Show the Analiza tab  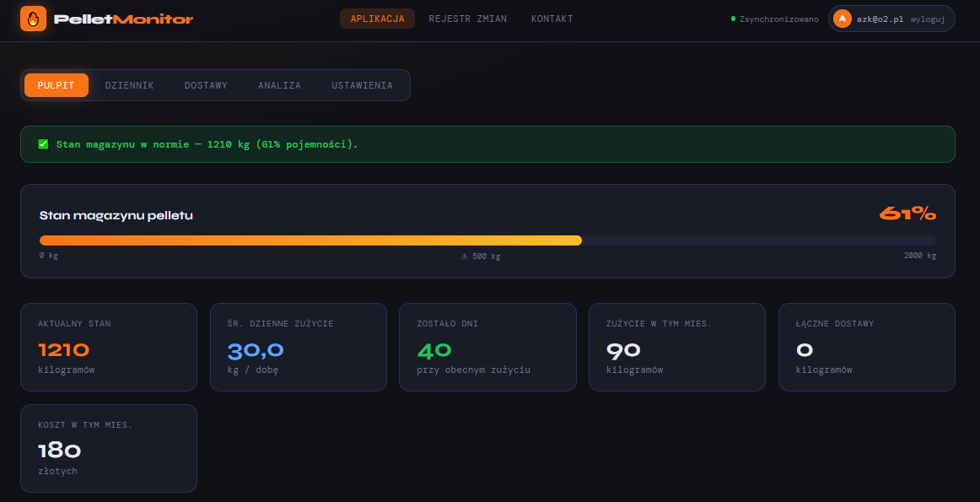click(x=279, y=85)
